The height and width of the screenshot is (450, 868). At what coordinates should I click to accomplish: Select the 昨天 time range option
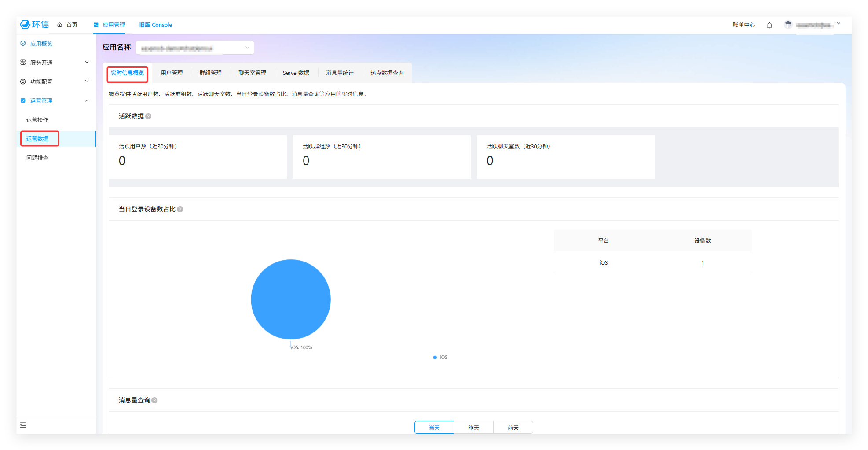[x=473, y=428]
